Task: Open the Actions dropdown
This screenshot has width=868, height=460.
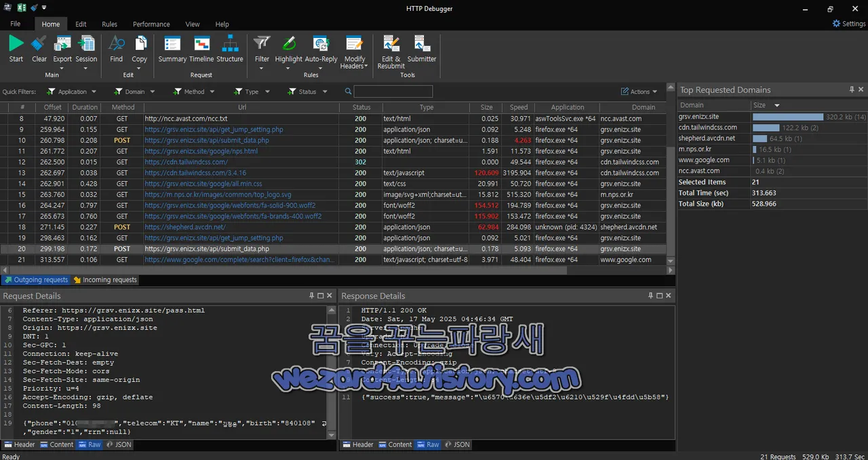Action: (x=639, y=92)
